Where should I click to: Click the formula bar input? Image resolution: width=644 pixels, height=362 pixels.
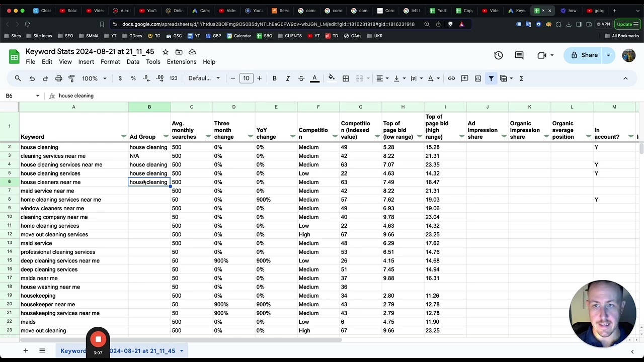coord(347,96)
